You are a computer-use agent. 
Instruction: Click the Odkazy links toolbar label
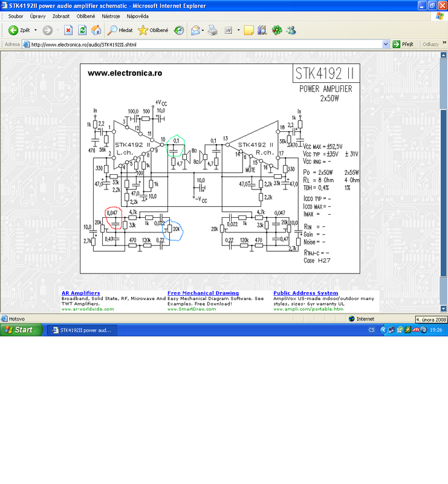pos(430,44)
